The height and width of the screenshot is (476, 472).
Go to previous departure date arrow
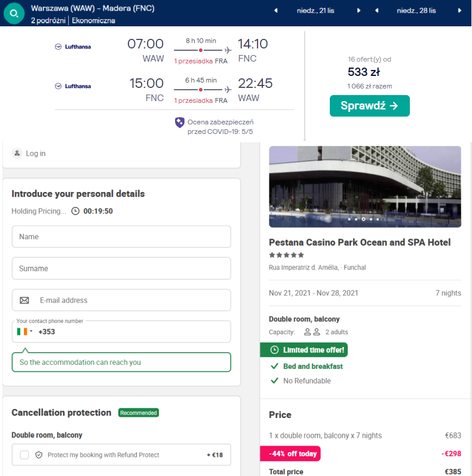coord(275,11)
